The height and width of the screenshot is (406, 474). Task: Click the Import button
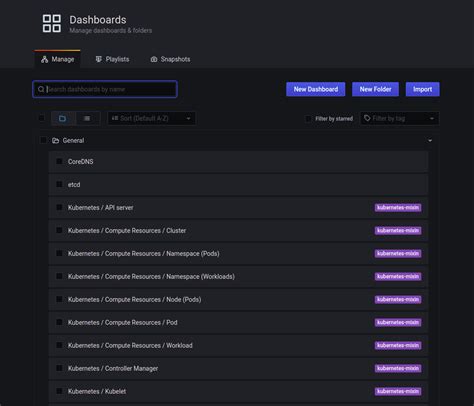(422, 89)
